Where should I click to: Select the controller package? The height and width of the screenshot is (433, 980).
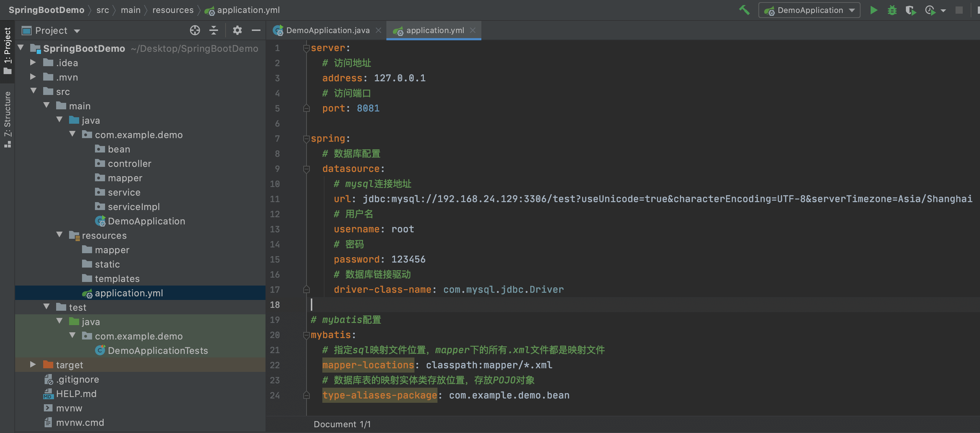(129, 164)
